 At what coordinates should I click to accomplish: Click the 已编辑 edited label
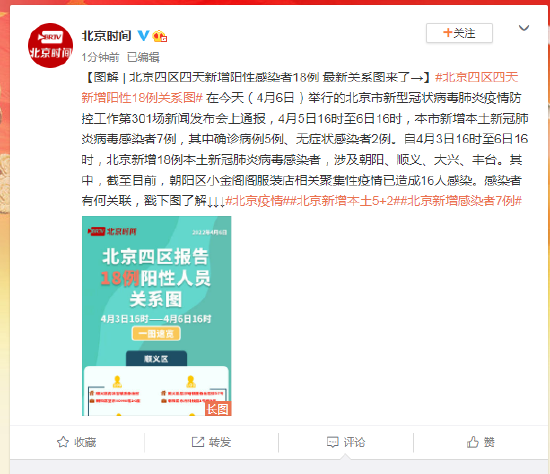pyautogui.click(x=143, y=57)
